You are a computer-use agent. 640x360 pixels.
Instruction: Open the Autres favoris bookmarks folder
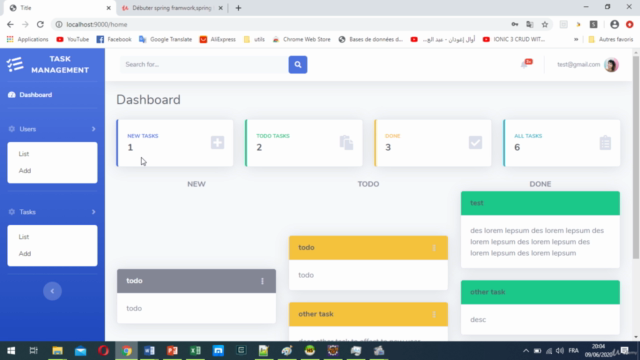click(x=611, y=39)
